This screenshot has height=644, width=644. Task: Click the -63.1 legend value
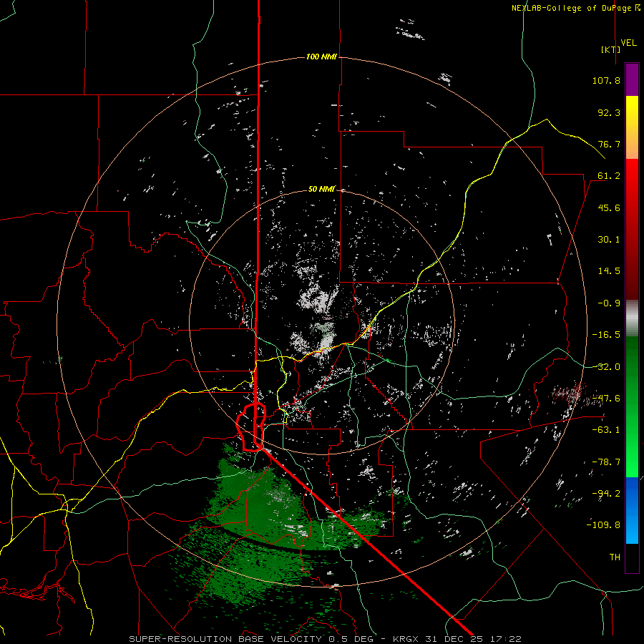[x=606, y=430]
